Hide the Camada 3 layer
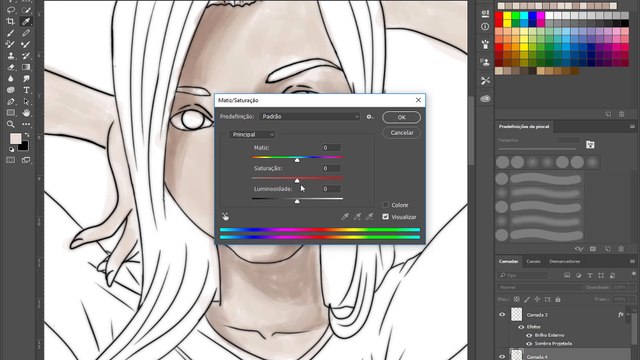 (x=502, y=315)
